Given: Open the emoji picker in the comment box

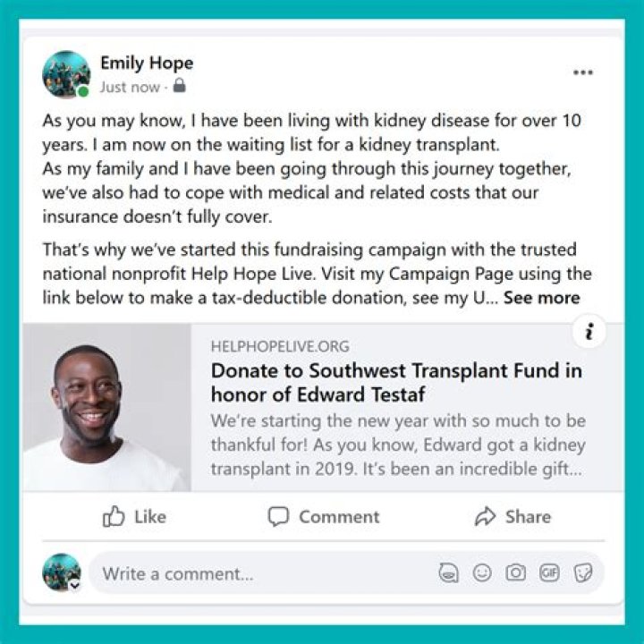Looking at the screenshot, I should pyautogui.click(x=482, y=573).
